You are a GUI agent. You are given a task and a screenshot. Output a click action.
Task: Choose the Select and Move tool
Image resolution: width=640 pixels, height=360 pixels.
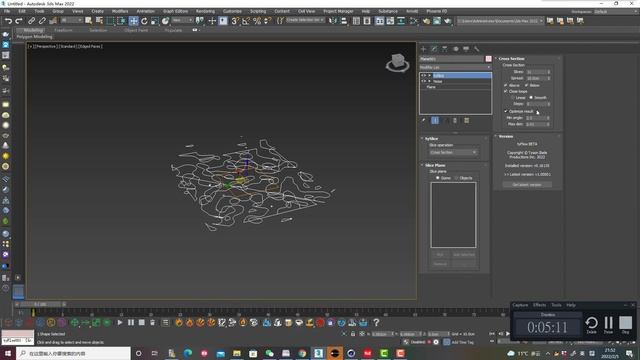point(133,21)
